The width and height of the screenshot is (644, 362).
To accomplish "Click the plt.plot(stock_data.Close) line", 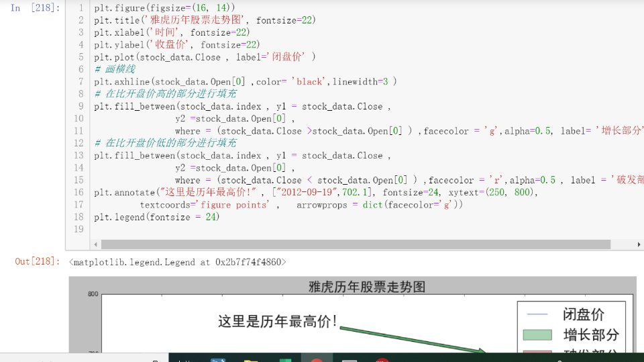I will [205, 57].
